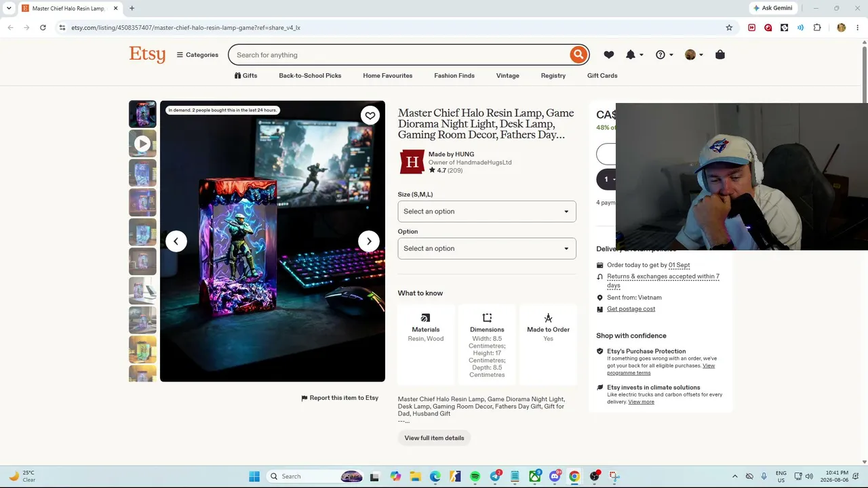Open Fashion Finds in the navigation
This screenshot has width=868, height=488.
(454, 76)
